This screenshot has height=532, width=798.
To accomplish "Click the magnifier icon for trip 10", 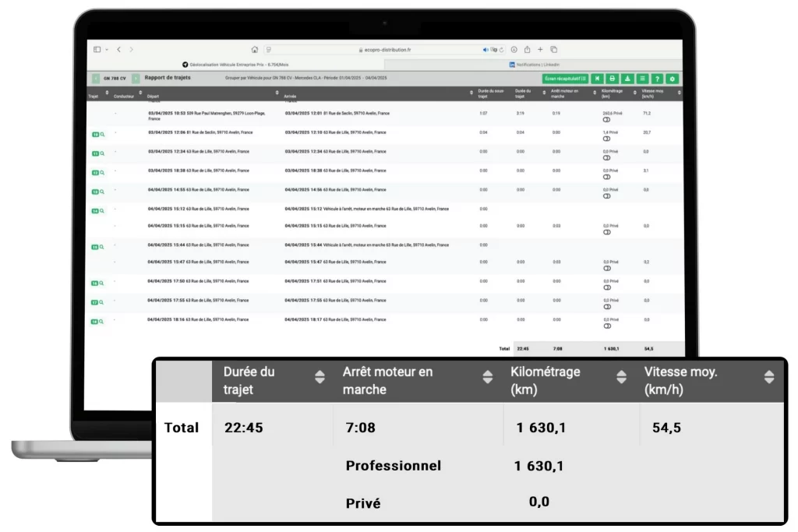I will click(101, 134).
